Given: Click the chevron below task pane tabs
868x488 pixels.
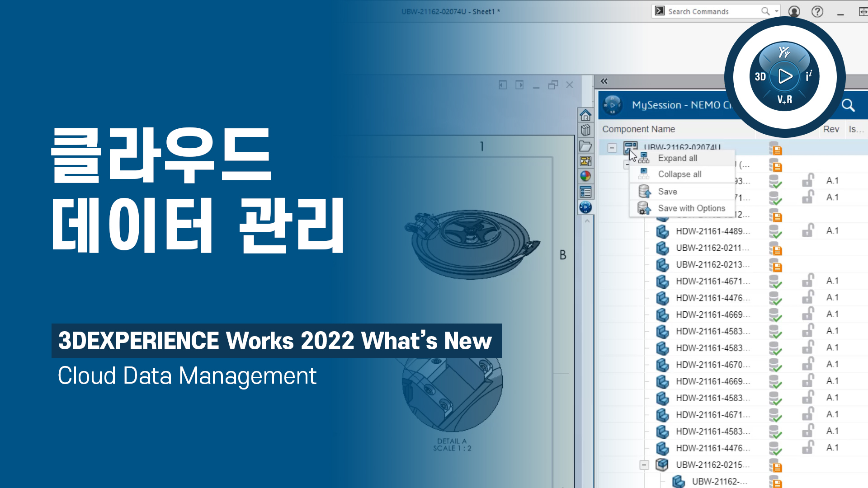Looking at the screenshot, I should tap(587, 221).
